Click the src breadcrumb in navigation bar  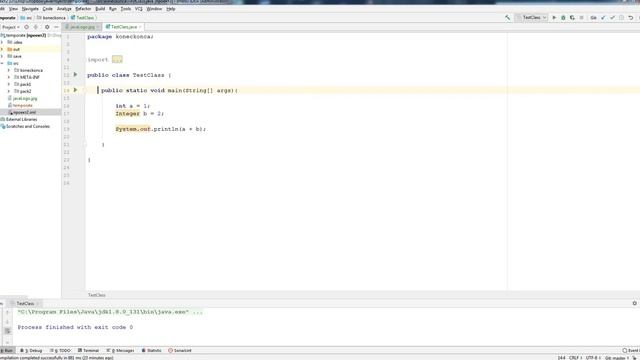(x=27, y=18)
